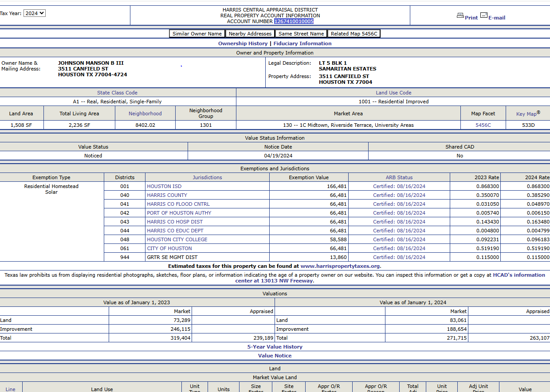The image size is (550, 392).
Task: Select the HARRIS CO FLOOD CNTRL link
Action: pos(178,204)
